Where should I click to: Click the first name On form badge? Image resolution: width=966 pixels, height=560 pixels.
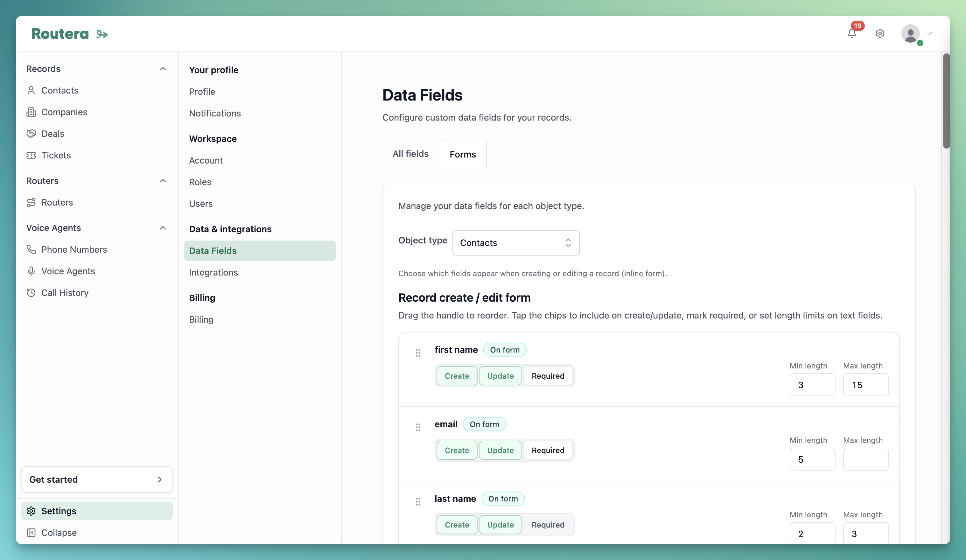point(504,350)
